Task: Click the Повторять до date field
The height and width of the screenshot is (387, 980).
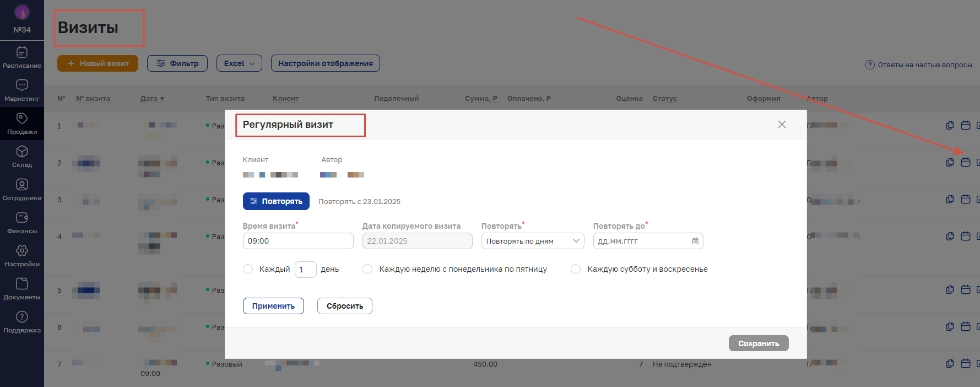Action: pyautogui.click(x=648, y=241)
